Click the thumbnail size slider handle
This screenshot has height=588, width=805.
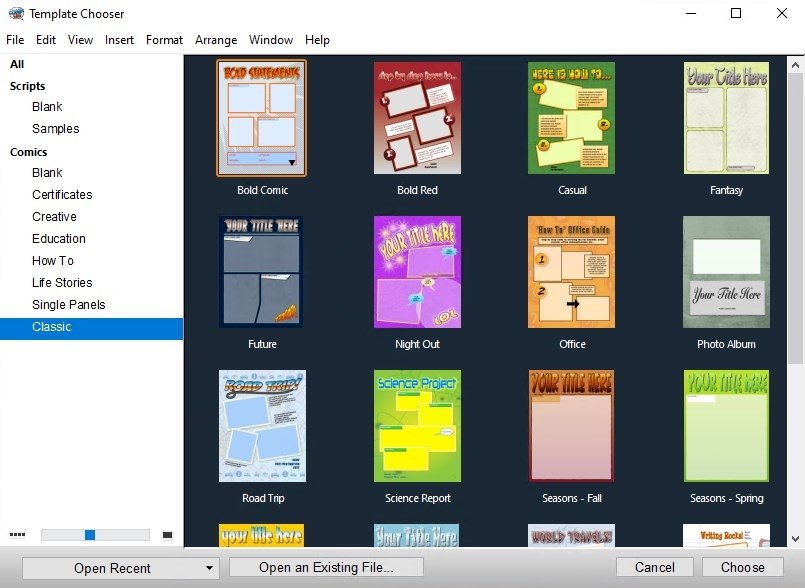90,535
